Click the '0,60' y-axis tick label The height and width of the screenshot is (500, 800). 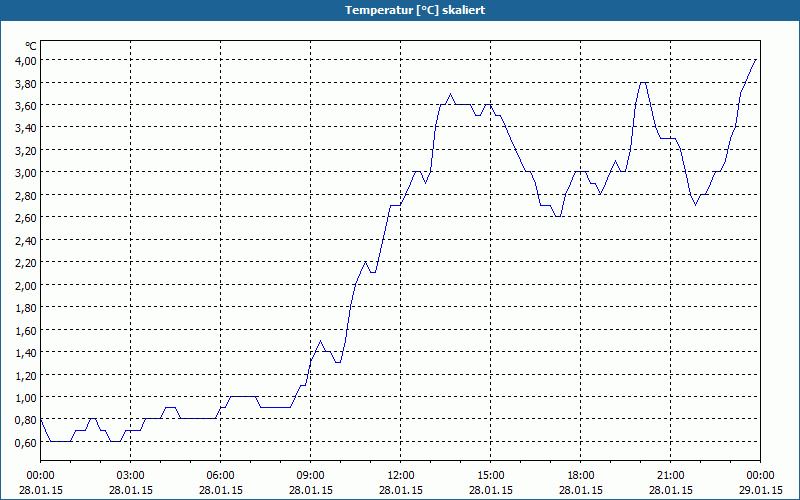[x=26, y=442]
